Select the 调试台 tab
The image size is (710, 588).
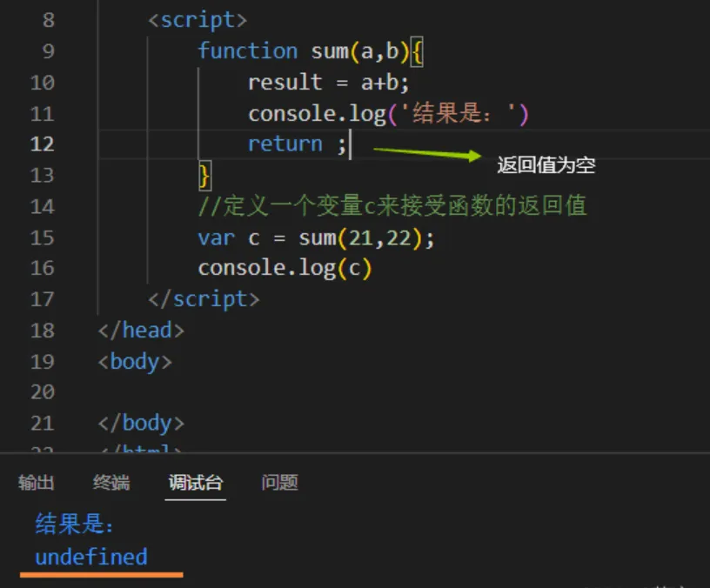196,483
